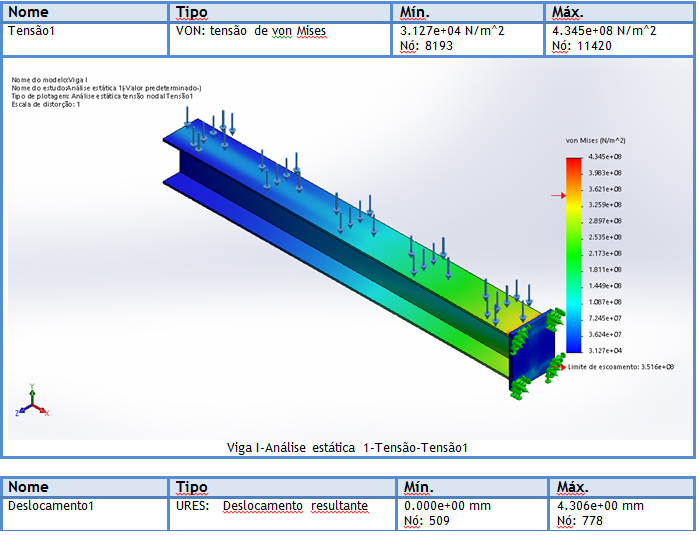Click the 'Nó: 11420' maximum node text

pyautogui.click(x=582, y=46)
